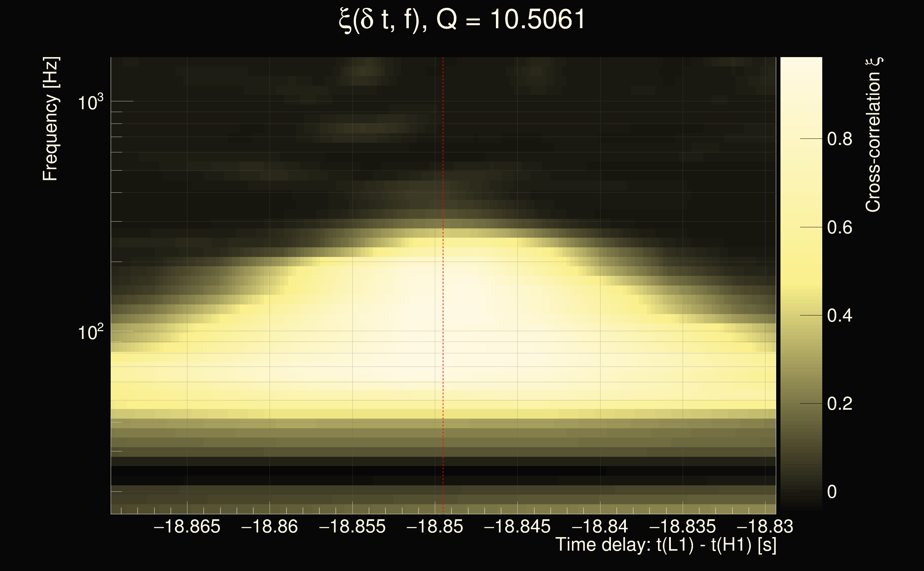Click the 10^2 frequency tick label
Screen dimensions: 924x571
click(90, 332)
